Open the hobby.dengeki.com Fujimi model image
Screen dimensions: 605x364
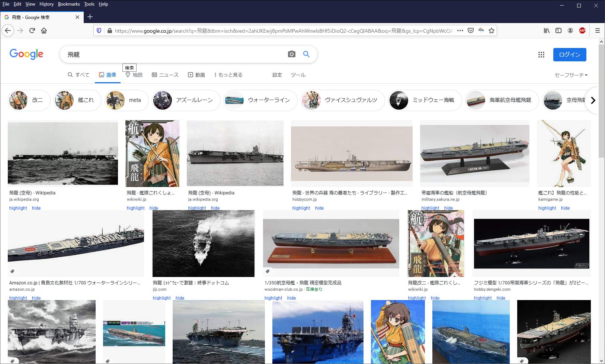(x=532, y=244)
